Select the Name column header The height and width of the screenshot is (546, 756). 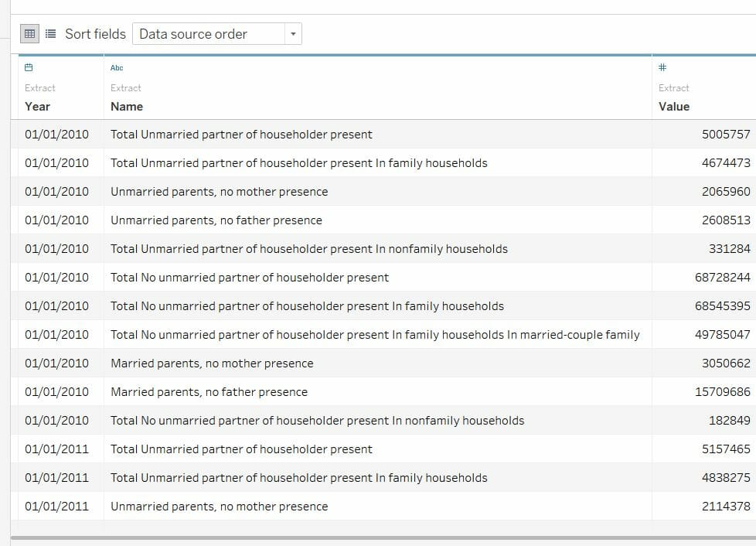127,107
